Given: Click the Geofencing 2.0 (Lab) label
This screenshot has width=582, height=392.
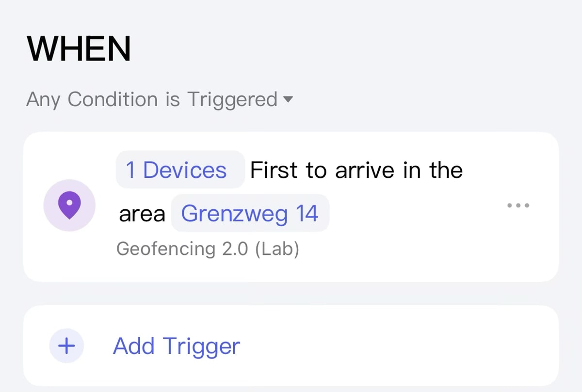Looking at the screenshot, I should [208, 249].
